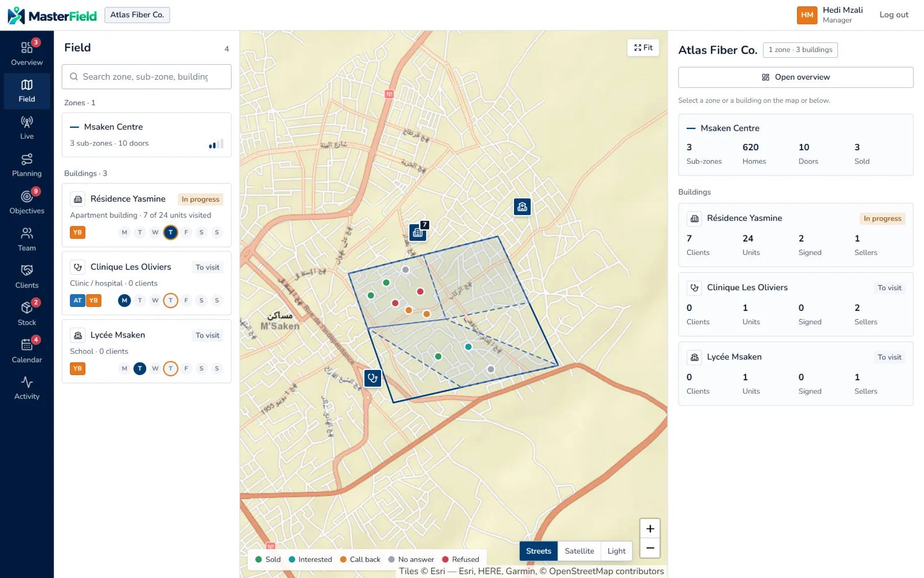
Task: Click the school building marker on the map
Action: pos(522,206)
